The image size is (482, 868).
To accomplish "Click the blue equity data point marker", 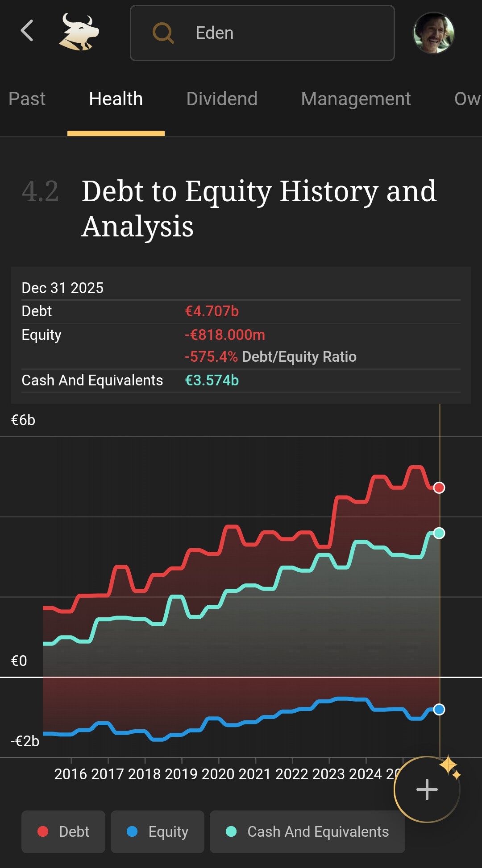I will 439,709.
